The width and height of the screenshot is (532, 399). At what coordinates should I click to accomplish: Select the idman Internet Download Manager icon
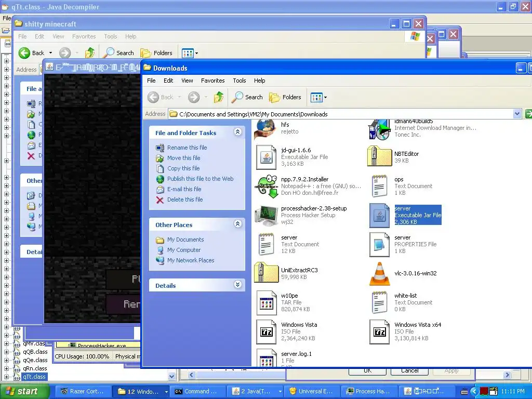click(379, 129)
